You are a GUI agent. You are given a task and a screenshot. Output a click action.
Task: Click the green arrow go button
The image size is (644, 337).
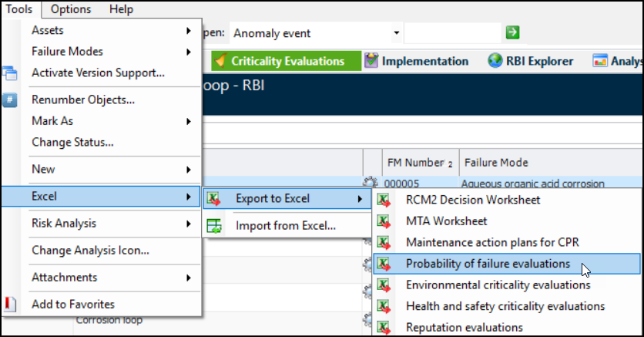coord(512,32)
